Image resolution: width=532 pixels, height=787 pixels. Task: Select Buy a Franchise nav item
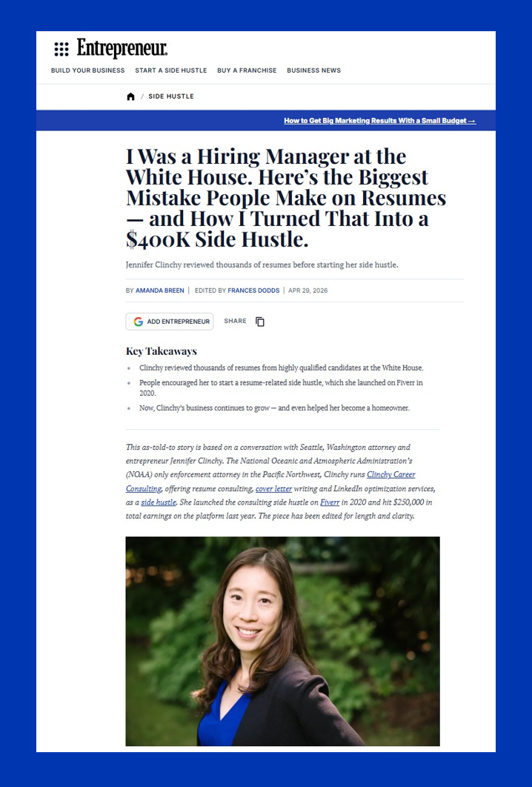[x=247, y=70]
